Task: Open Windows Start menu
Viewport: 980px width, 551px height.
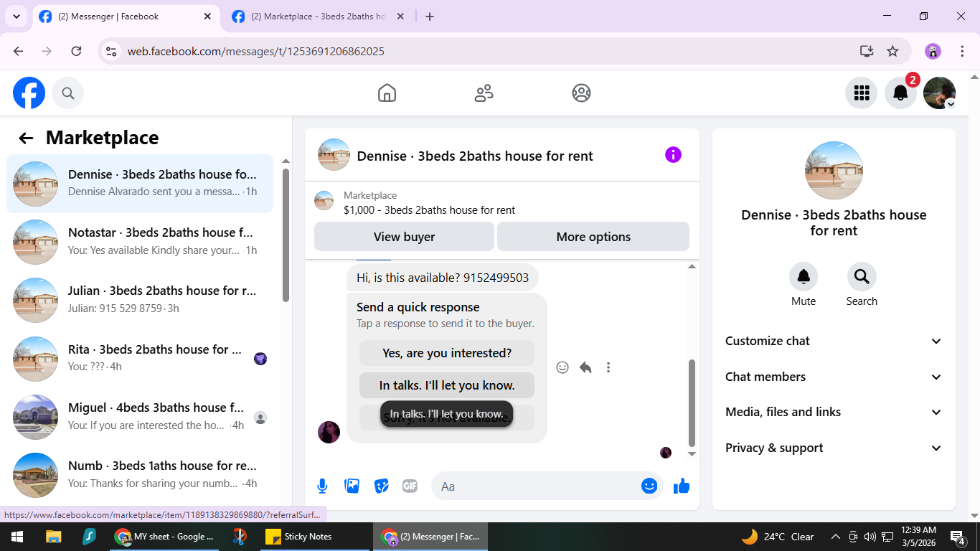Action: [x=17, y=537]
